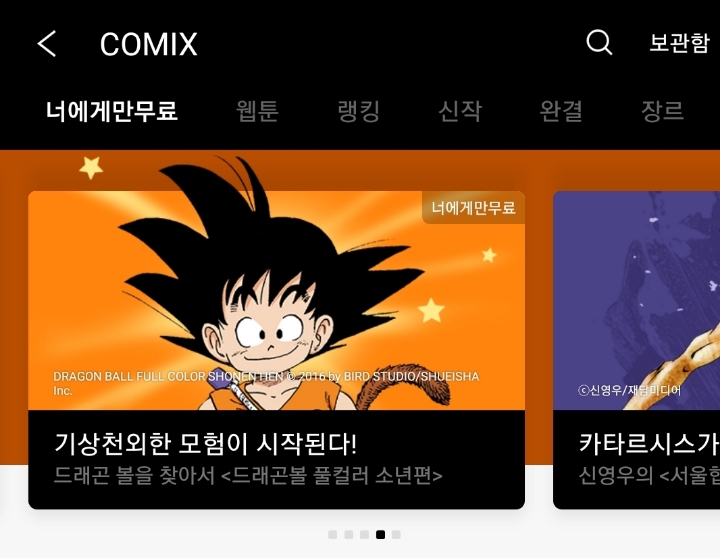Go to the 완결 tab
The height and width of the screenshot is (558, 720).
[x=561, y=111]
